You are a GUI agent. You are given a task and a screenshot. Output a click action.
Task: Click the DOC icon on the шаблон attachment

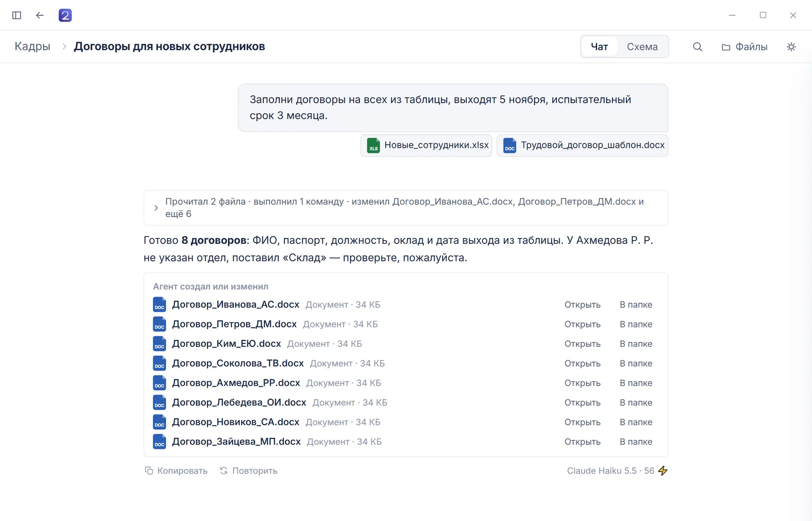tap(510, 146)
